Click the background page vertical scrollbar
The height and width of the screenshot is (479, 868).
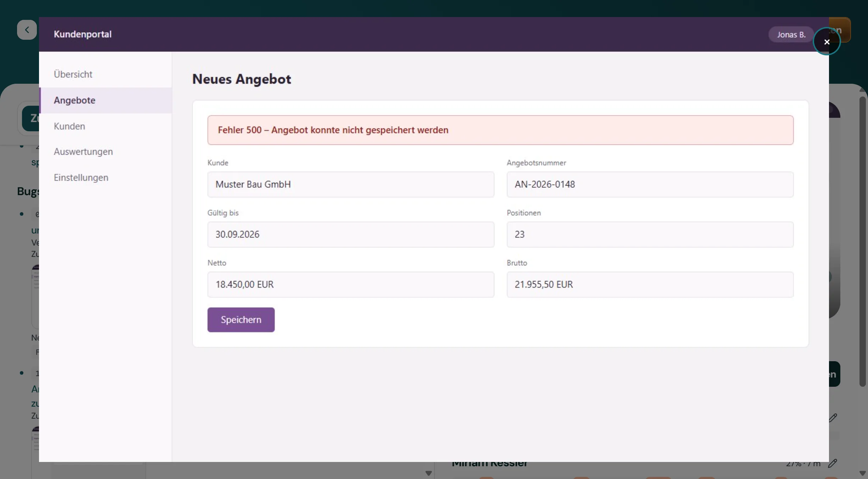tap(863, 241)
